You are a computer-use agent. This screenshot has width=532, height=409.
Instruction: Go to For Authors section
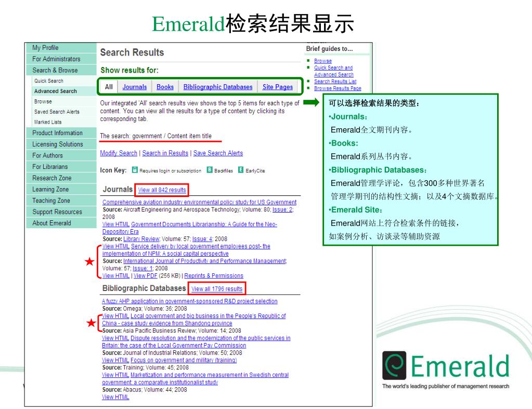61,155
